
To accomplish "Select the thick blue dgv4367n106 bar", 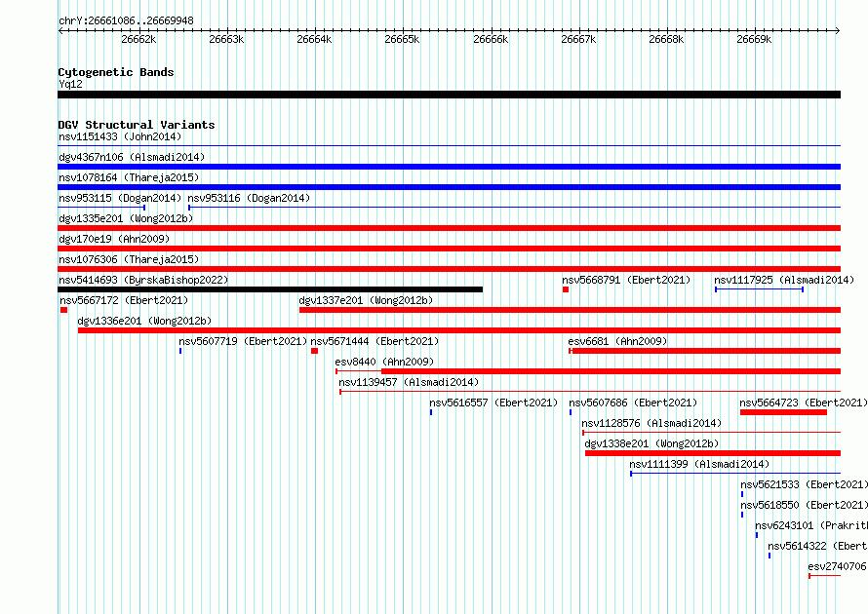I will pyautogui.click(x=449, y=167).
